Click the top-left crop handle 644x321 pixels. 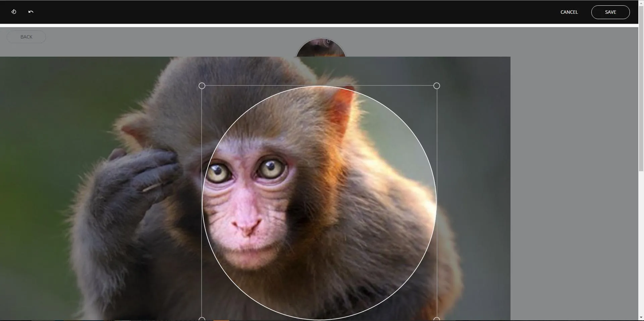coord(202,86)
